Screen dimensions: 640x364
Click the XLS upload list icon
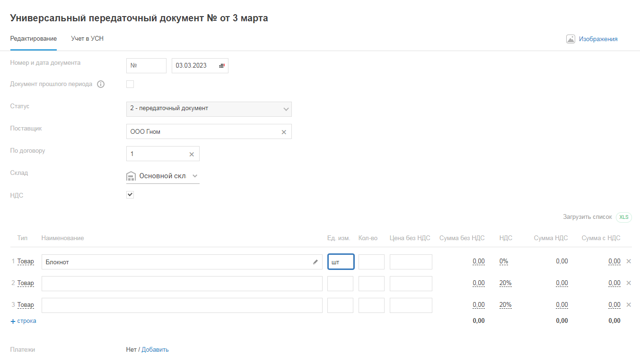pyautogui.click(x=624, y=217)
